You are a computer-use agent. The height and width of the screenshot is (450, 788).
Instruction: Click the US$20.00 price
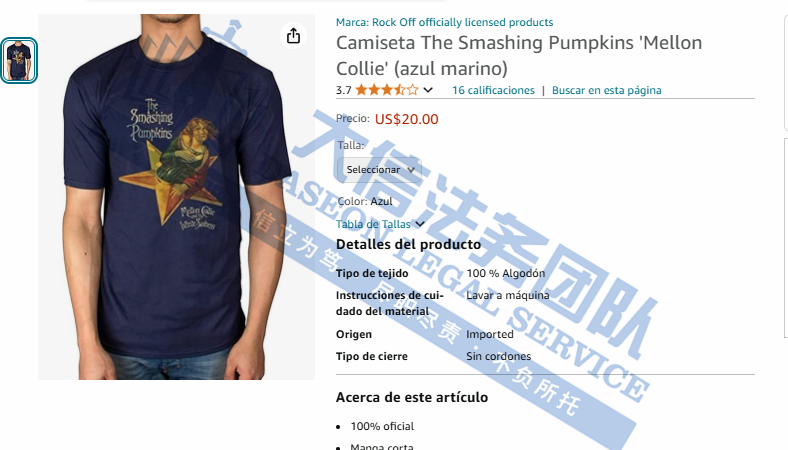[x=407, y=119]
